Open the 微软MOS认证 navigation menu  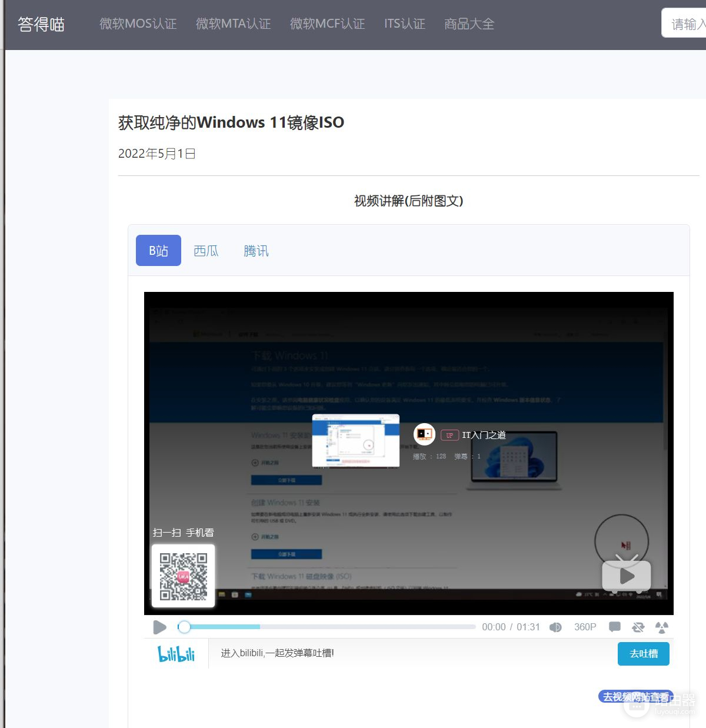click(x=138, y=24)
